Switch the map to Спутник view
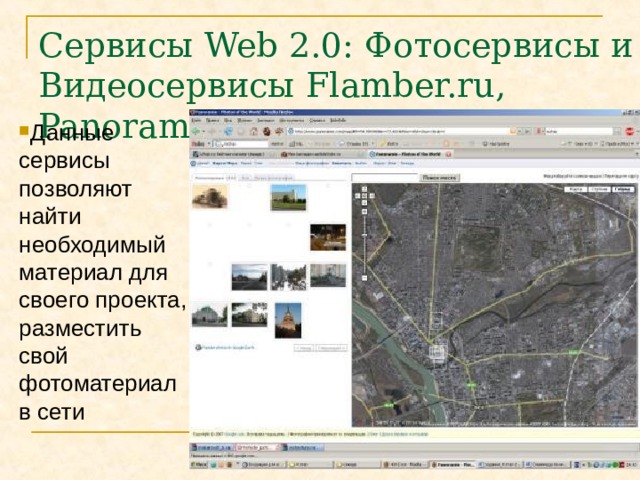Screen dimensions: 640x480 599,189
